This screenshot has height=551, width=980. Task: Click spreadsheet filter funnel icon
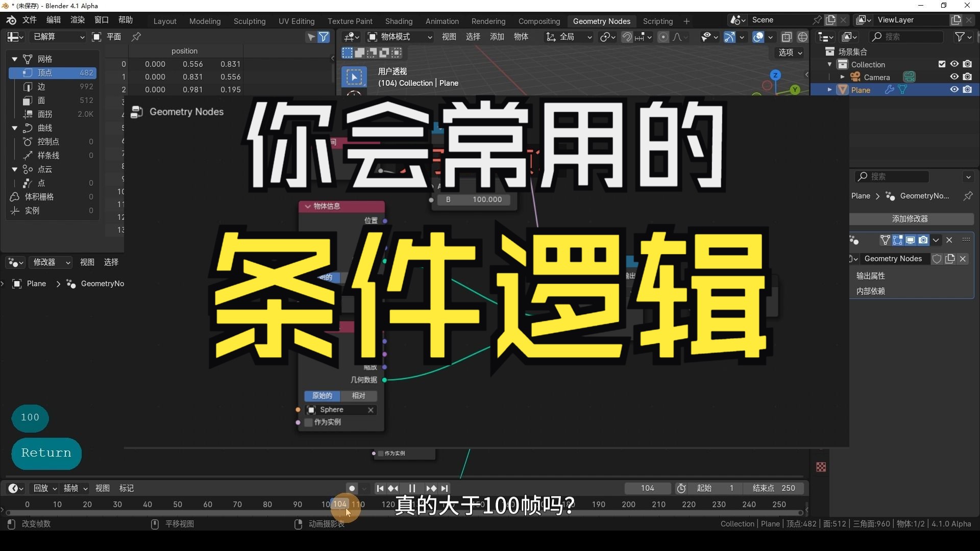tap(324, 37)
